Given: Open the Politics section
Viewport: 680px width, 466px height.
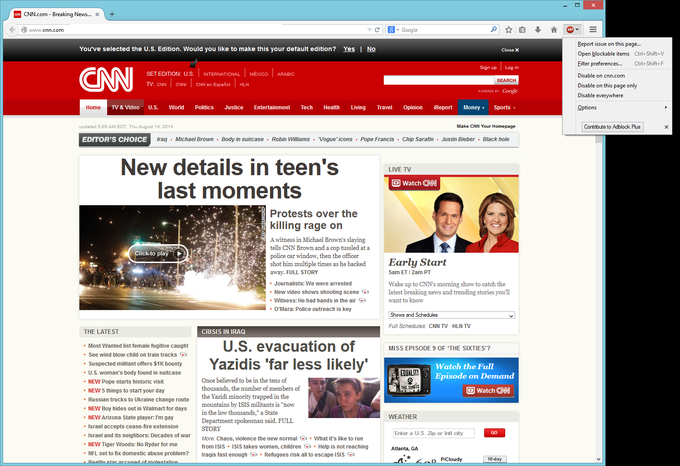Looking at the screenshot, I should [x=204, y=108].
